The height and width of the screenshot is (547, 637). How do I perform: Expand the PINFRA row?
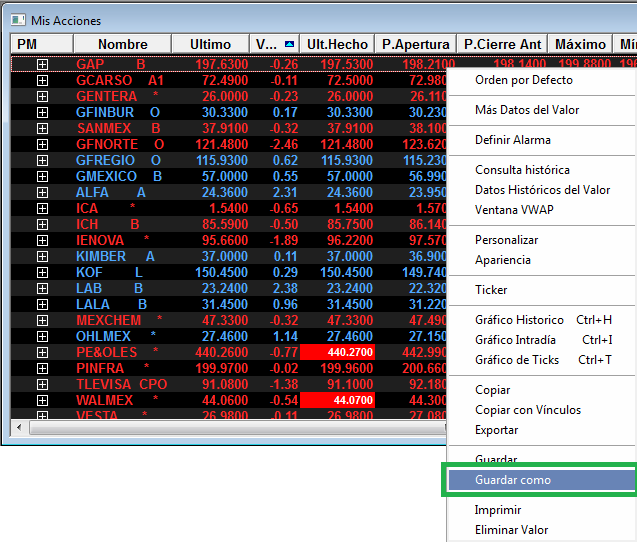tap(42, 369)
